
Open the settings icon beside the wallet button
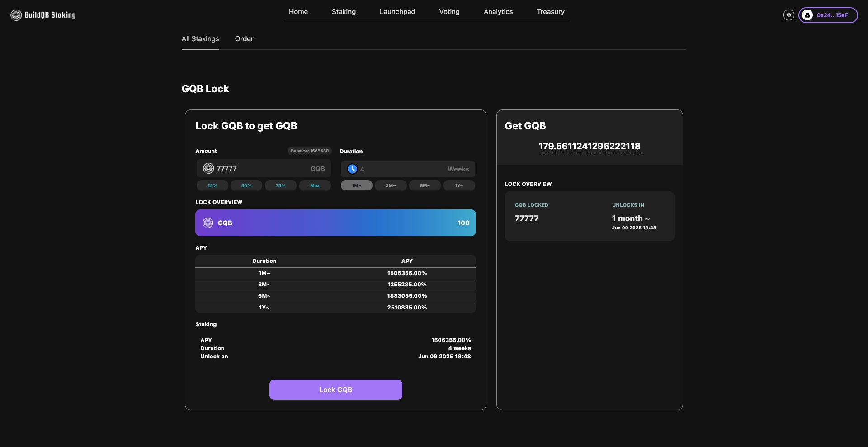788,15
